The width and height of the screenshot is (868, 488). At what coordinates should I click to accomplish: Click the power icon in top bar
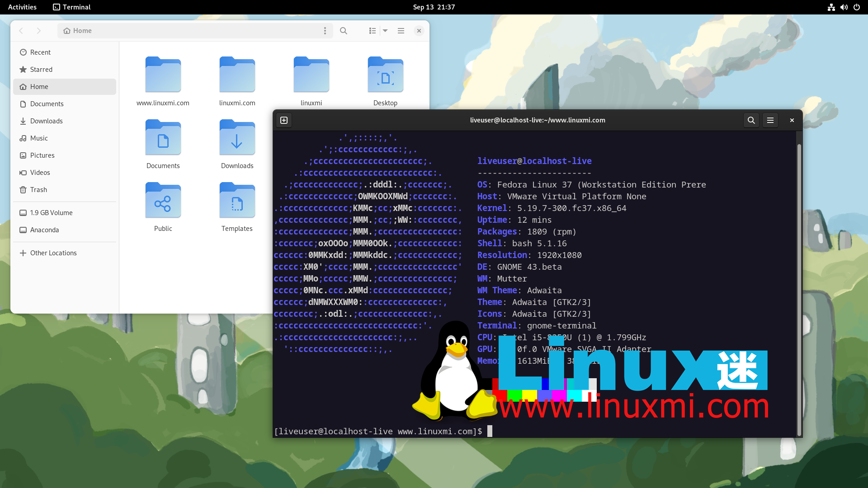point(856,7)
